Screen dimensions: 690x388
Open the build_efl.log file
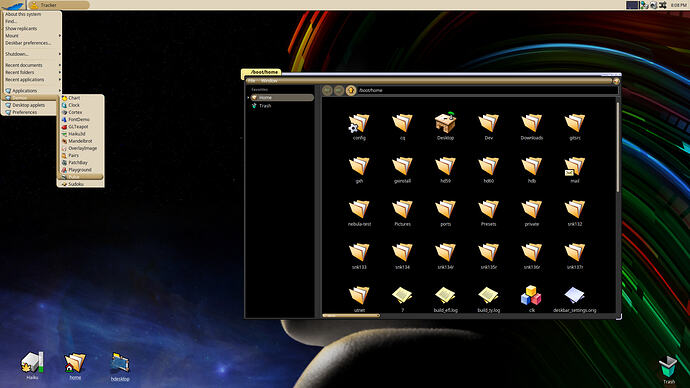[x=445, y=296]
